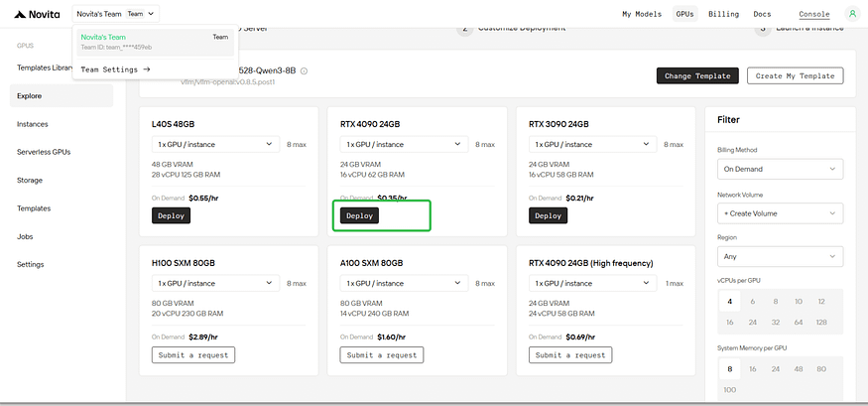Screen dimensions: 868x406
Task: Expand GPU count dropdown for H100 SXM 80GB
Action: tap(215, 283)
